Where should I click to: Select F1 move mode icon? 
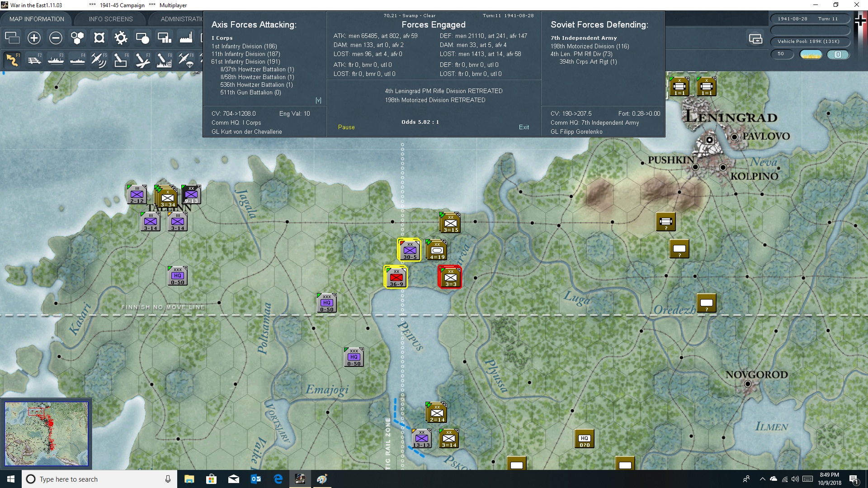[12, 60]
